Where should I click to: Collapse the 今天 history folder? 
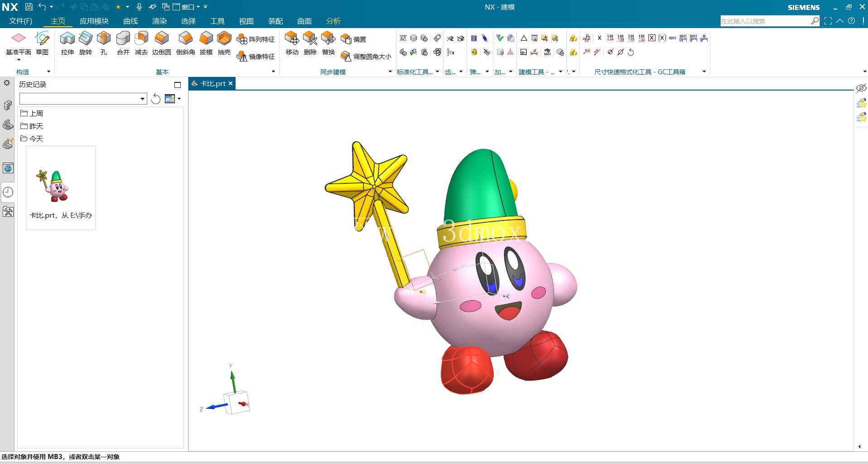[32, 139]
